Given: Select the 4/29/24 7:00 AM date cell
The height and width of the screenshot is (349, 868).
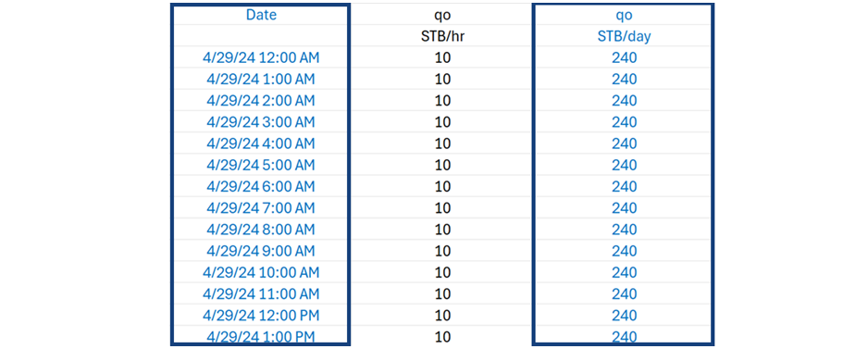Looking at the screenshot, I should (261, 207).
